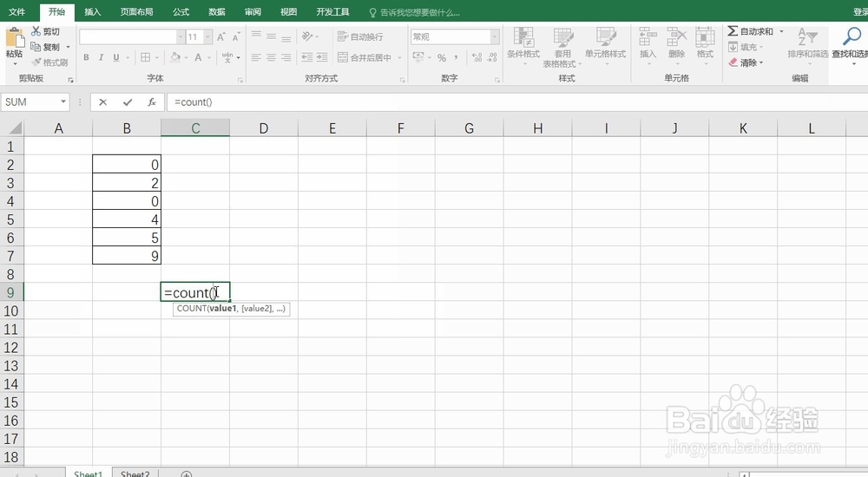Viewport: 868px width, 477px height.
Task: Align text right in cell
Action: tap(286, 57)
